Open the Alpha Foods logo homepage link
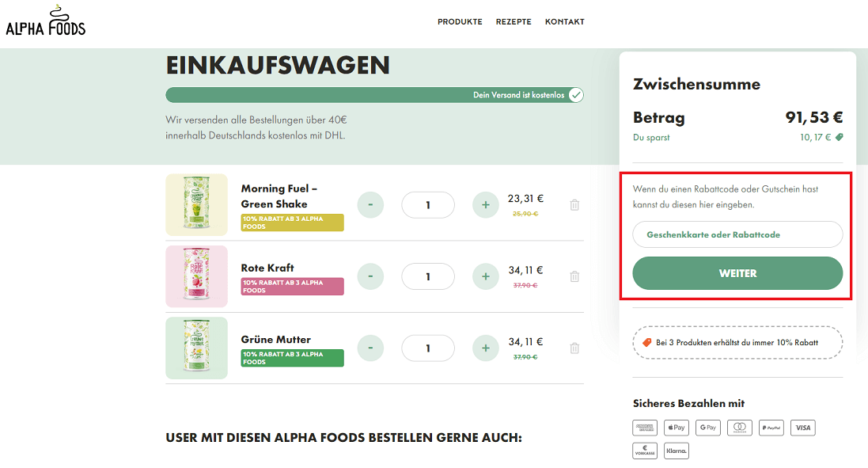This screenshot has width=868, height=468. coord(45,21)
